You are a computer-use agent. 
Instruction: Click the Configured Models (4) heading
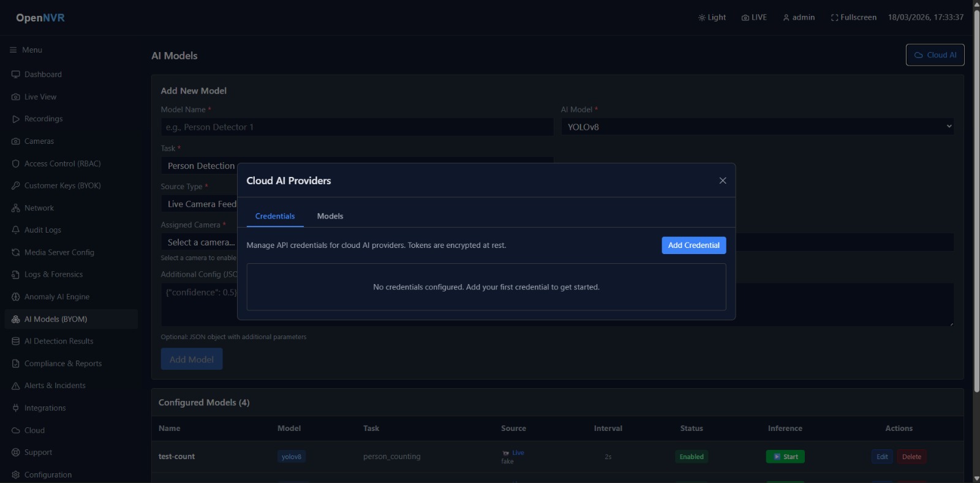click(x=204, y=402)
